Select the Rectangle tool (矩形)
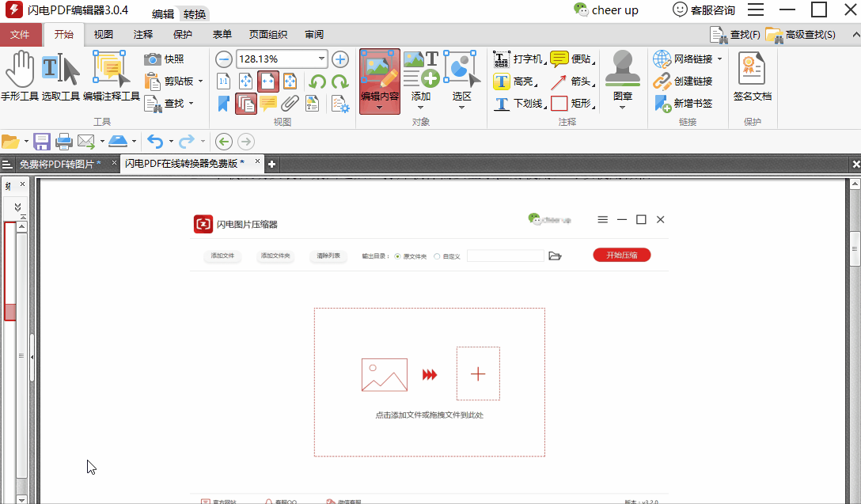Viewport: 861px width, 504px height. [x=572, y=103]
